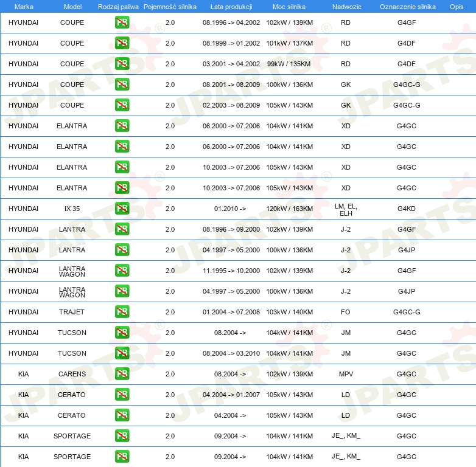Click petrol icon in Coupe 101kW row
The height and width of the screenshot is (467, 476).
point(122,43)
